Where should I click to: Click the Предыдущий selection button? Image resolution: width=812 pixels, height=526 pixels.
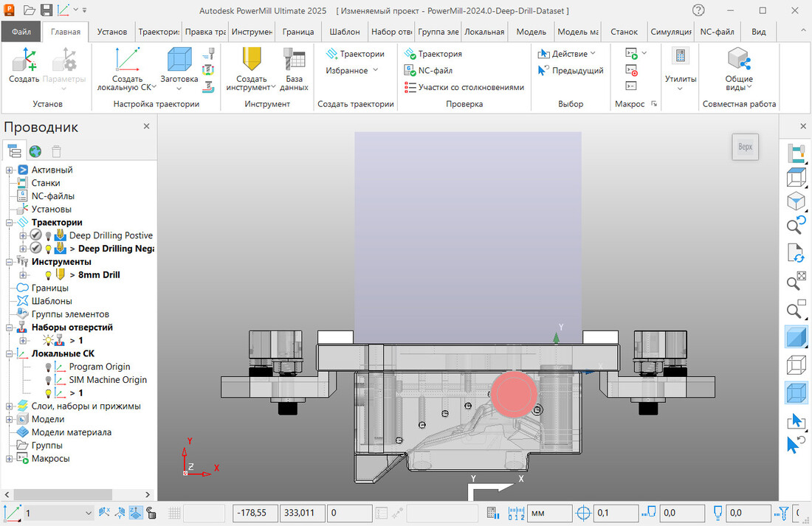click(x=571, y=70)
